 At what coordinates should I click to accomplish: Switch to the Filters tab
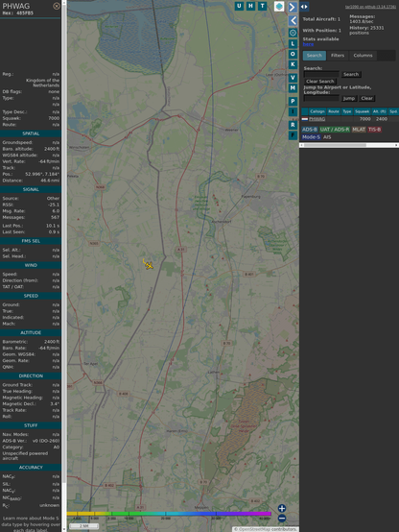tap(338, 56)
